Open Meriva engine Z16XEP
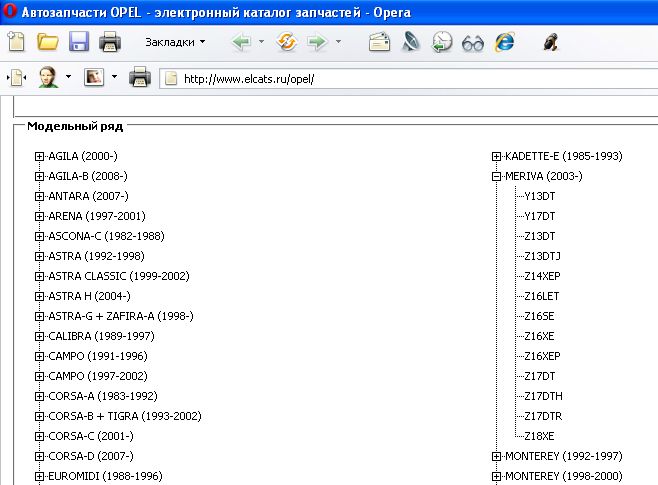Image resolution: width=658 pixels, height=485 pixels. tap(542, 356)
